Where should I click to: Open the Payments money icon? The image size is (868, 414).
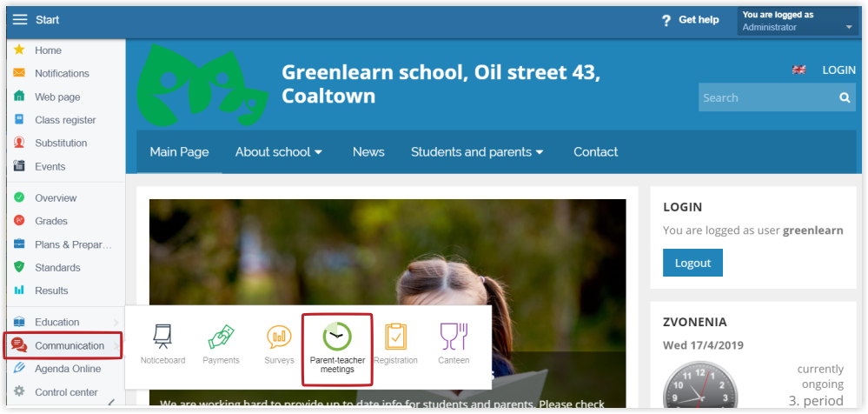[221, 337]
